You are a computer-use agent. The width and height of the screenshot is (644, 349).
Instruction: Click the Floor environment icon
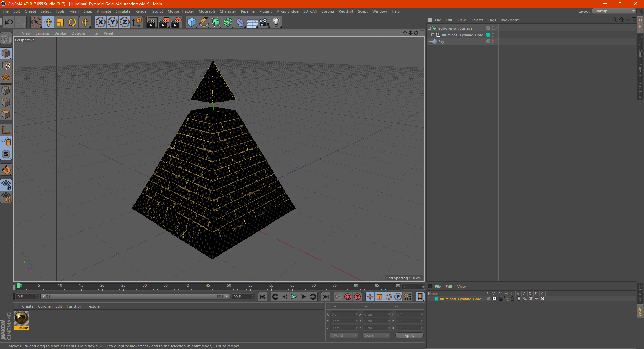coord(252,22)
